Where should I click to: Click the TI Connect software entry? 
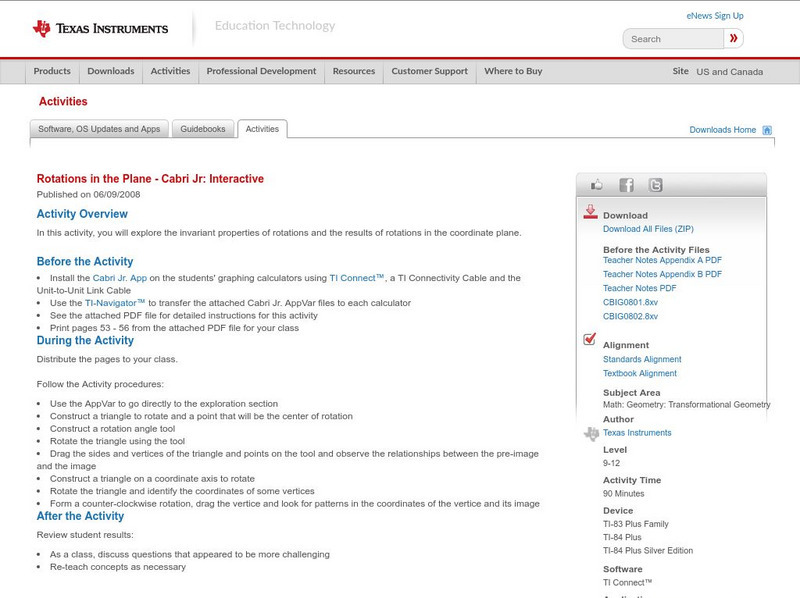(628, 583)
